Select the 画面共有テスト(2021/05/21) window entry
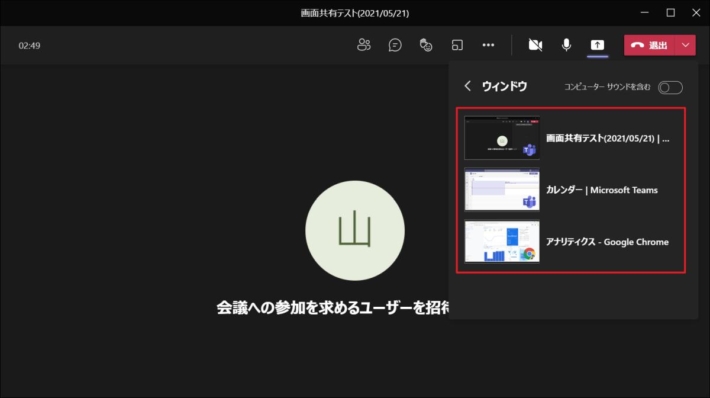The height and width of the screenshot is (398, 710). (x=571, y=138)
